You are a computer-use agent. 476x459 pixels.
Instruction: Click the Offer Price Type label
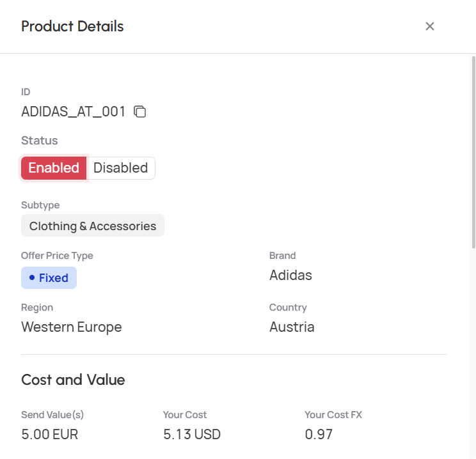click(x=57, y=256)
